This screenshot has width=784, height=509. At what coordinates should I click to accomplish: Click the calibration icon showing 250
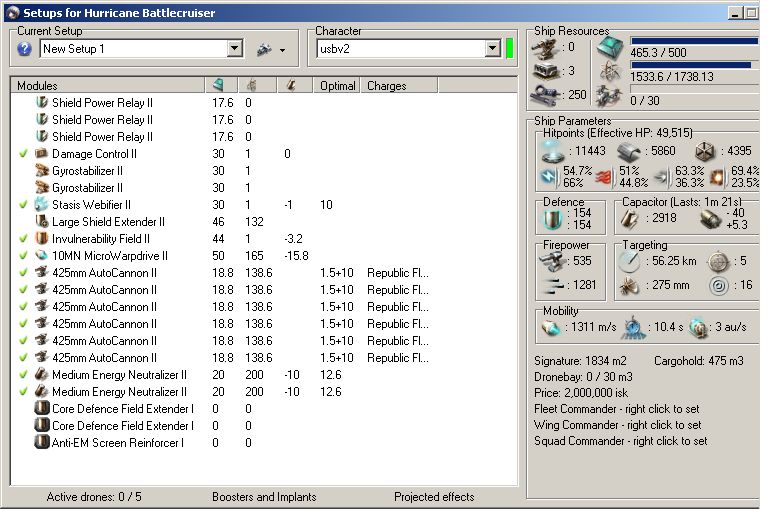[545, 95]
